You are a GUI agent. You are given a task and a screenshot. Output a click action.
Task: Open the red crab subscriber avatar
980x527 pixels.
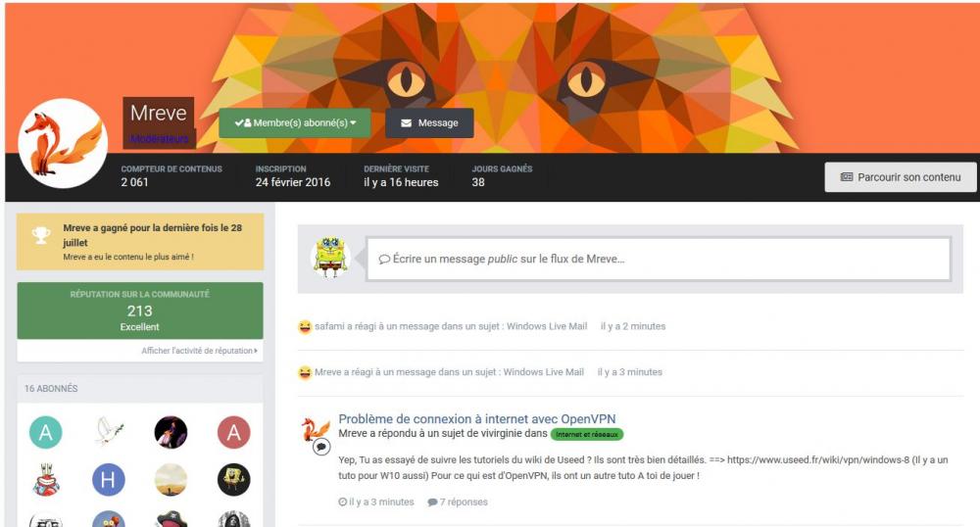46,480
